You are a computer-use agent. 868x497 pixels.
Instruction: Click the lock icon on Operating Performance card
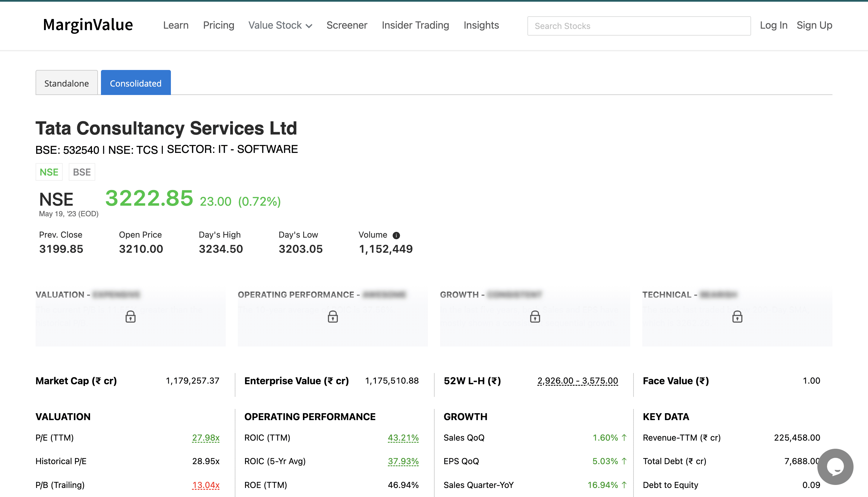332,317
